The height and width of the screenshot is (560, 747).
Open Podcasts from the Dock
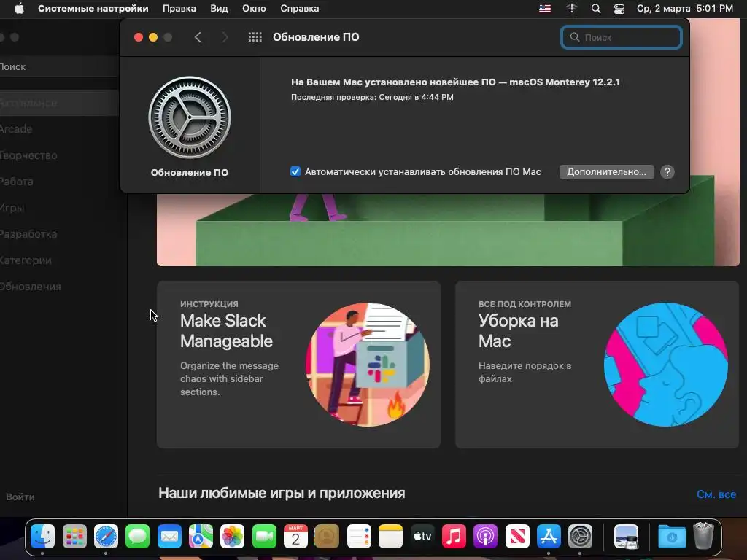[x=485, y=537]
